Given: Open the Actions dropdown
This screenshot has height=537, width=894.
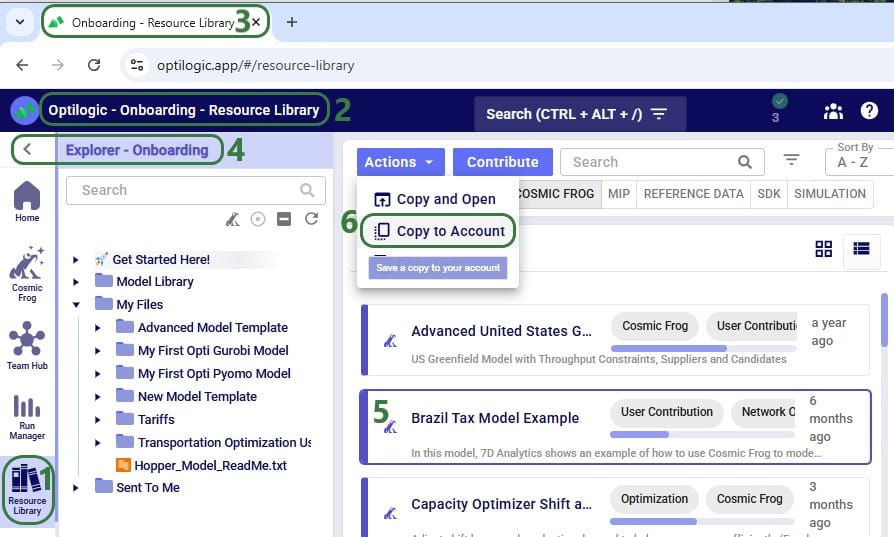Looking at the screenshot, I should tap(400, 162).
